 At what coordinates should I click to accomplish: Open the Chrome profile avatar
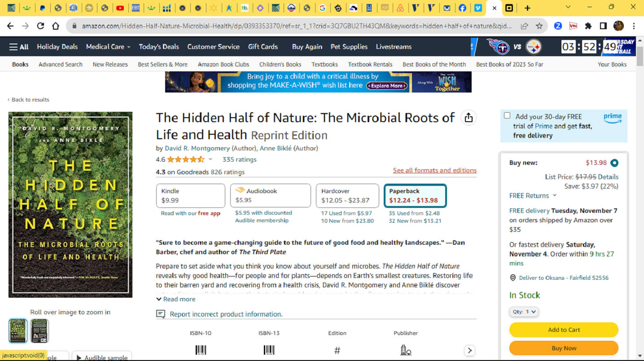pos(618,26)
